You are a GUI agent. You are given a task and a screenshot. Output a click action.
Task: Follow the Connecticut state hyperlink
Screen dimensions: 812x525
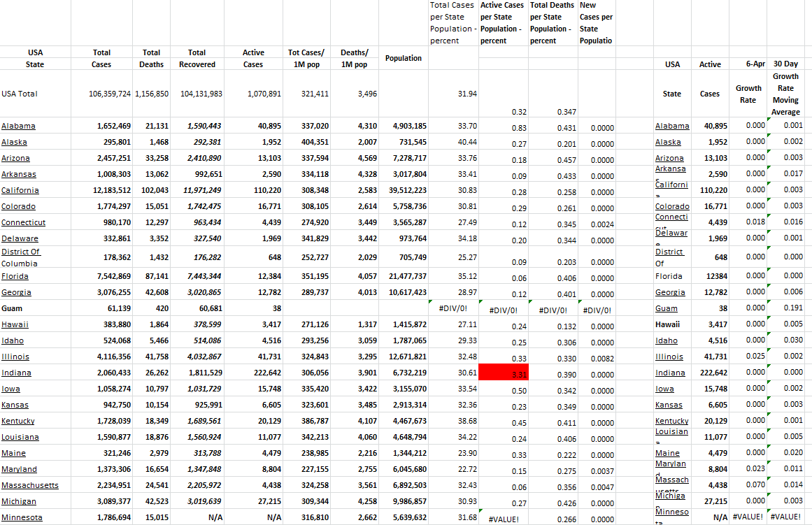point(23,222)
